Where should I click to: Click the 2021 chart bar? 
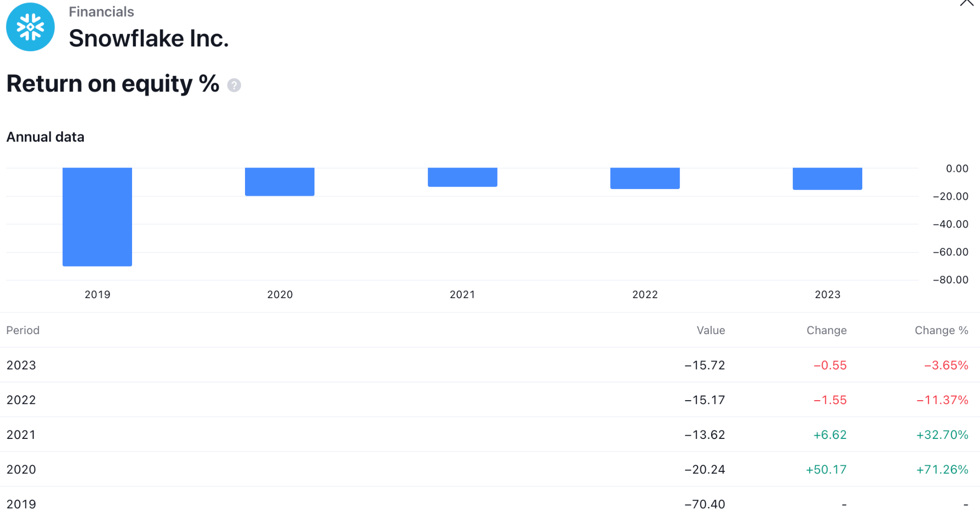point(462,177)
